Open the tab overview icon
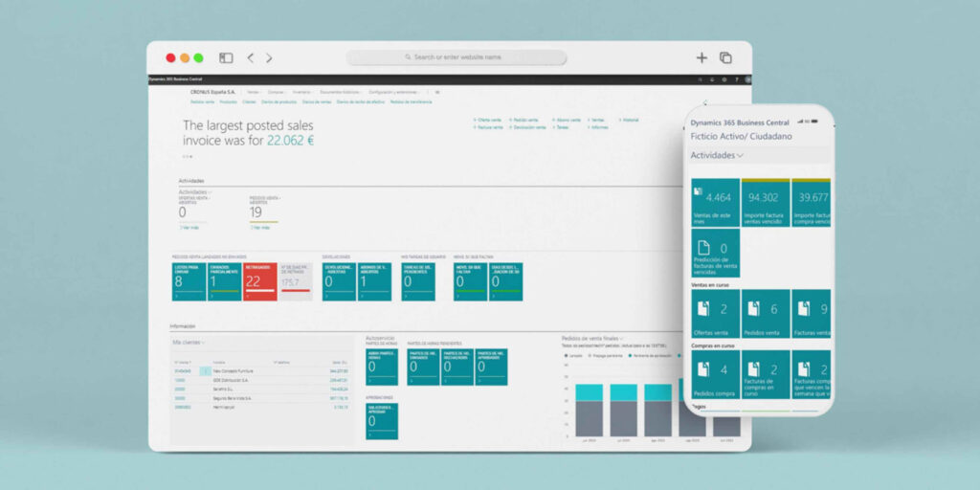Image resolution: width=980 pixels, height=490 pixels. [725, 58]
